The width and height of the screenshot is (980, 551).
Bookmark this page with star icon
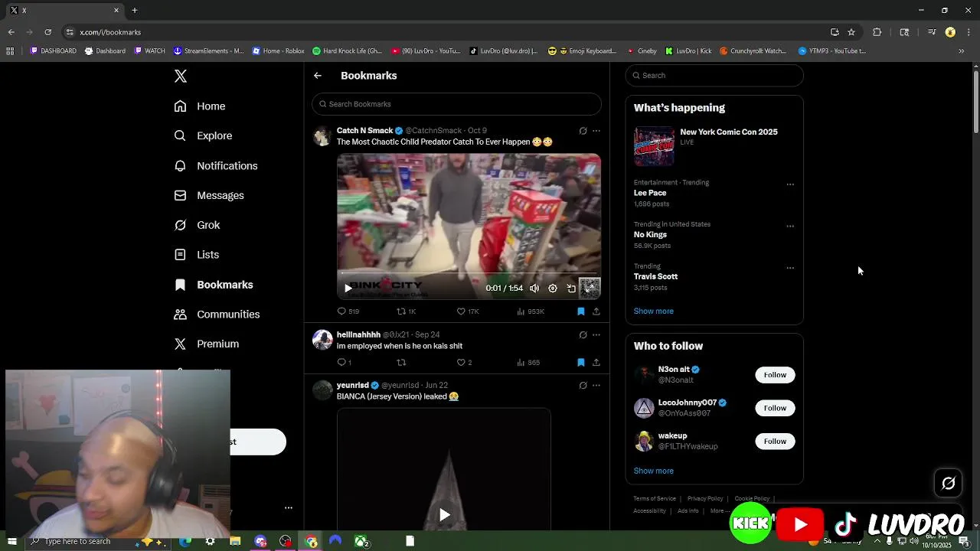click(851, 32)
